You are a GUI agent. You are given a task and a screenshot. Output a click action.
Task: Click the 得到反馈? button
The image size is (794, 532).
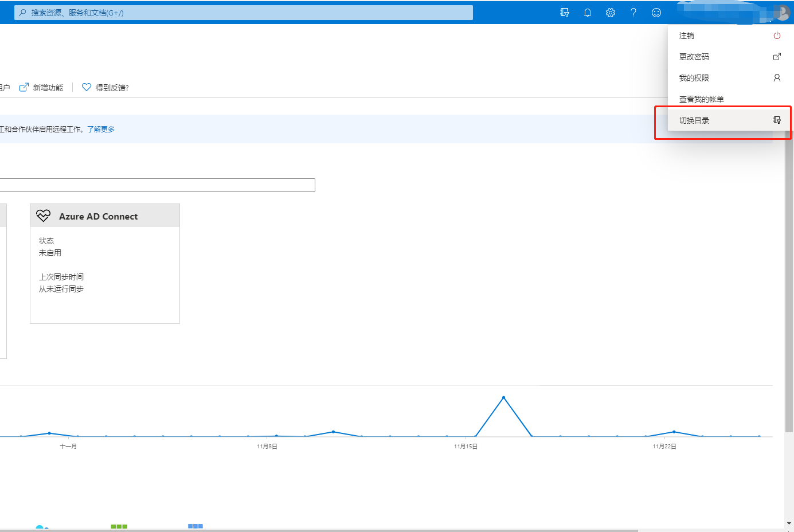click(105, 88)
